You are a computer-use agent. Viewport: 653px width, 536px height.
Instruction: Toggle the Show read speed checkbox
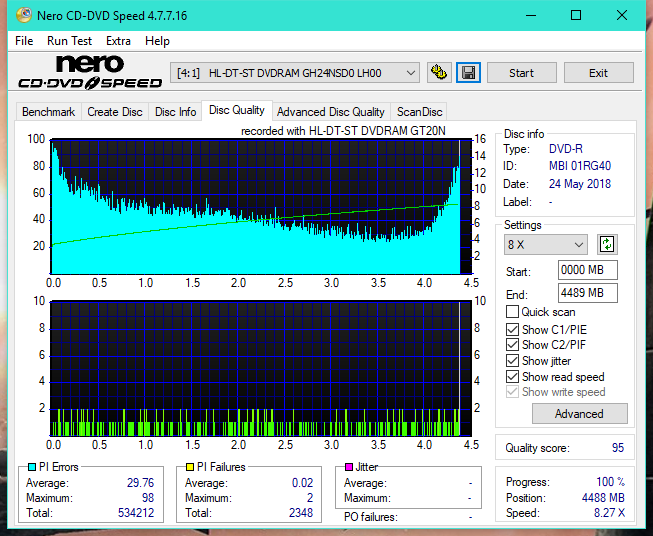pos(512,376)
